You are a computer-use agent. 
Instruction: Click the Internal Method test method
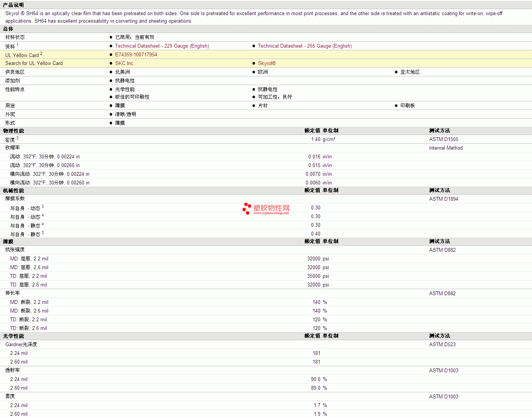(x=446, y=148)
